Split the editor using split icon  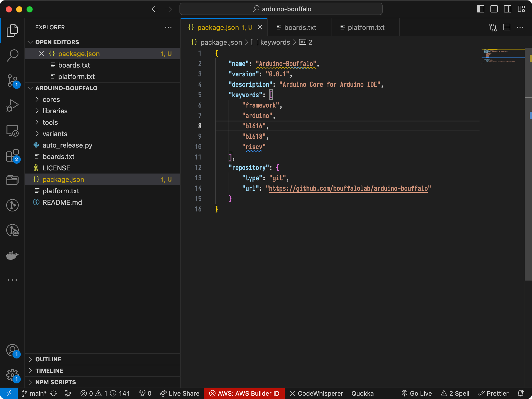(x=507, y=27)
